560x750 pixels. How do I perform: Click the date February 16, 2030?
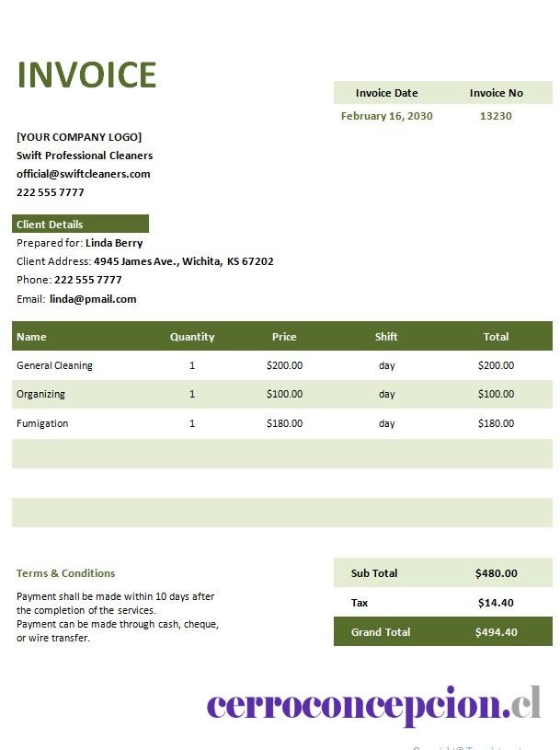[386, 116]
